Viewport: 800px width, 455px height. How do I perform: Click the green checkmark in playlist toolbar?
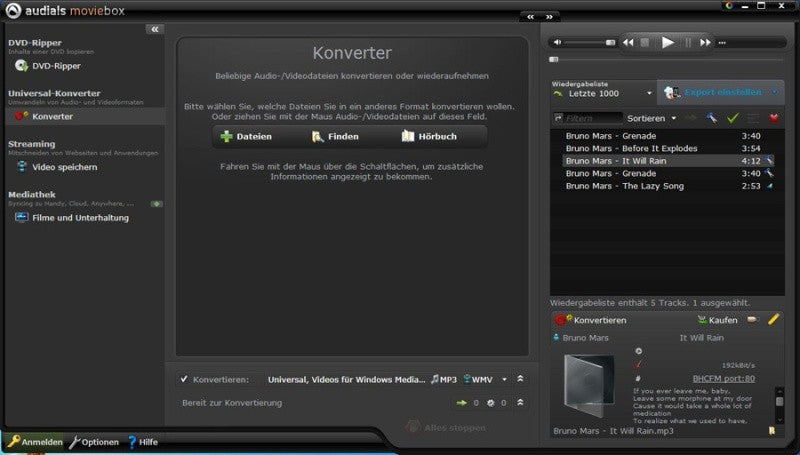(733, 118)
